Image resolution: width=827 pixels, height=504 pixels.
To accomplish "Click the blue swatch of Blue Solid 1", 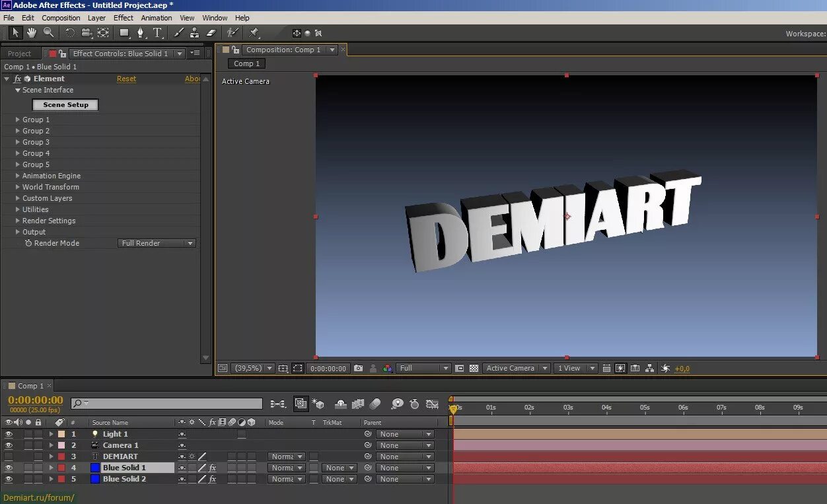I will coord(94,468).
